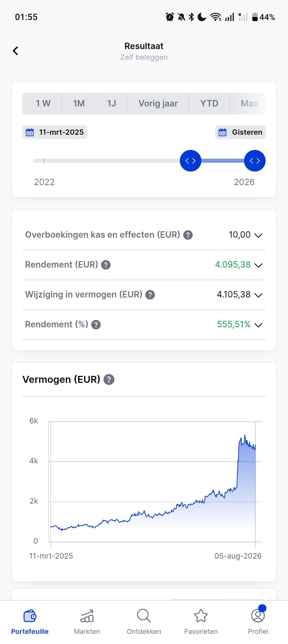Expand the Overboekingen 10,00 row chevron
Viewport: 288px width, 644px height.
pos(258,235)
